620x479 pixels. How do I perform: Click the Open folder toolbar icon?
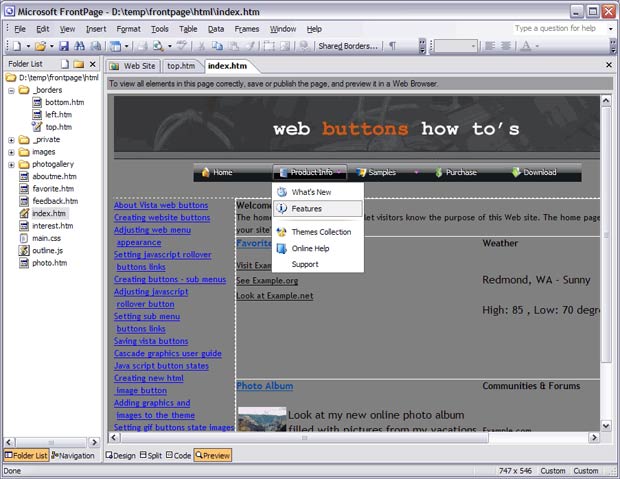point(40,46)
